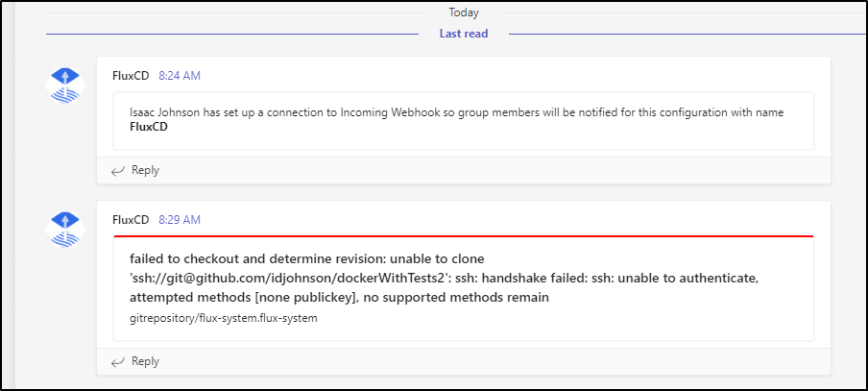Select the reply arrow icon under the failed checkout message
The width and height of the screenshot is (868, 391).
point(117,362)
